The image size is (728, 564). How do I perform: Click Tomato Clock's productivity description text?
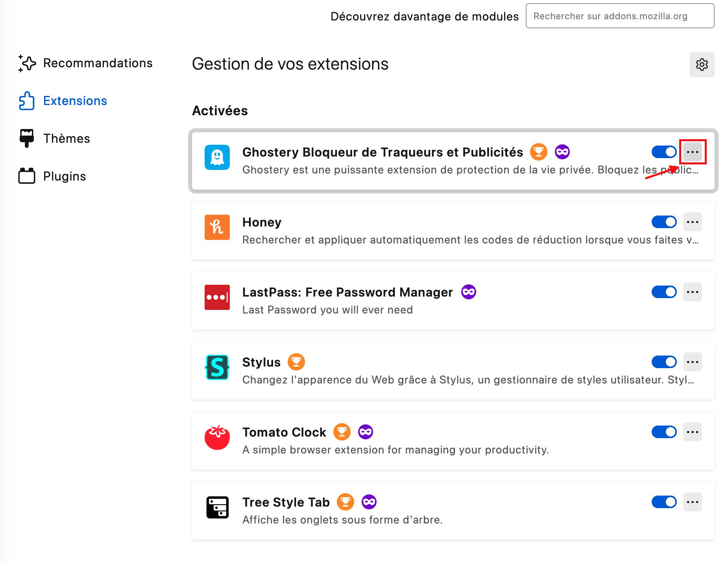(x=395, y=450)
